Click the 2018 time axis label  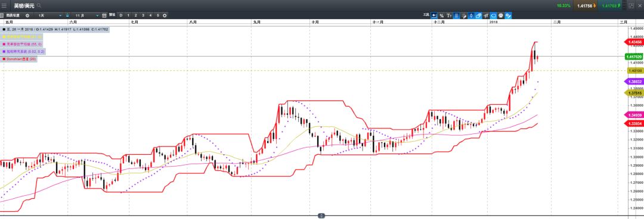[x=493, y=22]
